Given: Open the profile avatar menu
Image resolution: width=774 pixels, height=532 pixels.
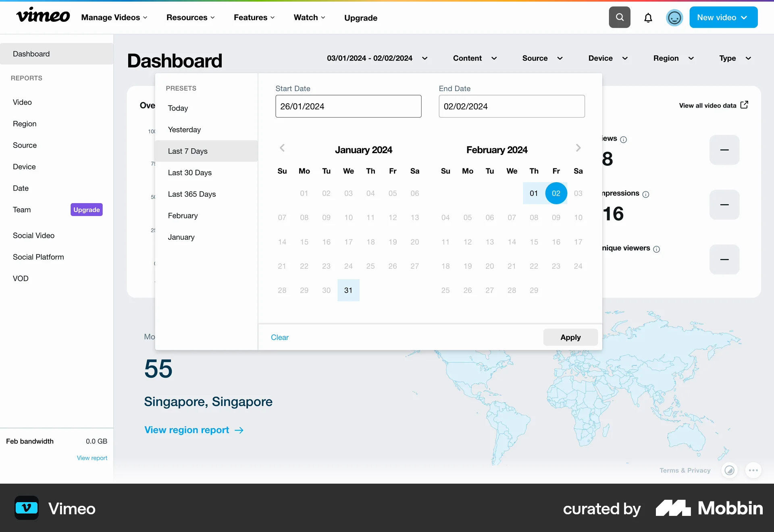Looking at the screenshot, I should pyautogui.click(x=674, y=17).
